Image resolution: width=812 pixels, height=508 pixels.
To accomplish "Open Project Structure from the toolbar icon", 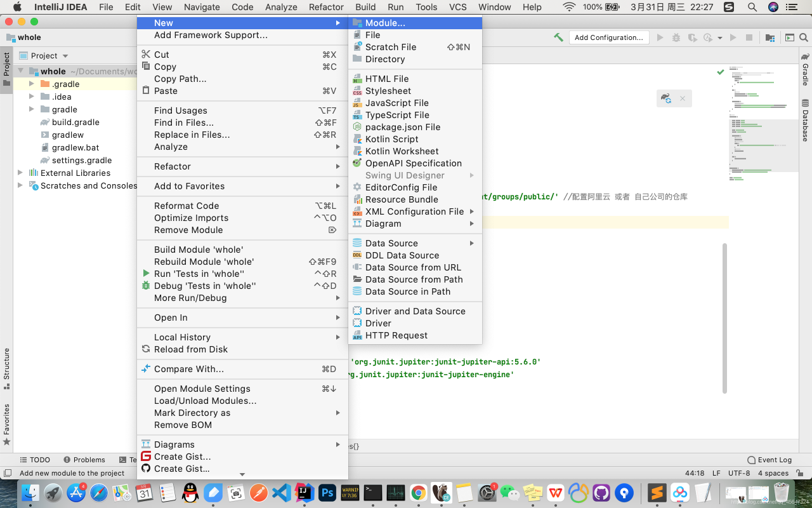I will tap(769, 37).
